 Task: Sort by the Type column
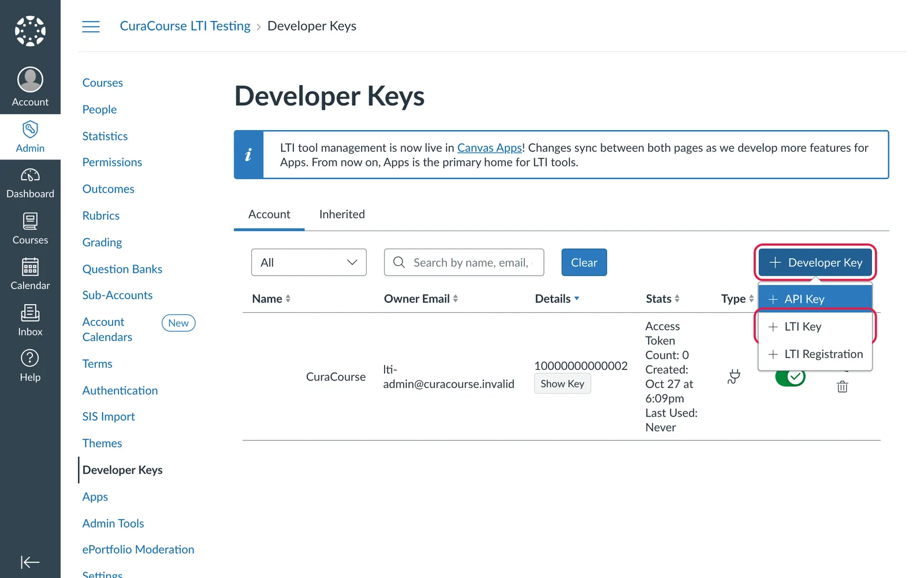pyautogui.click(x=737, y=299)
